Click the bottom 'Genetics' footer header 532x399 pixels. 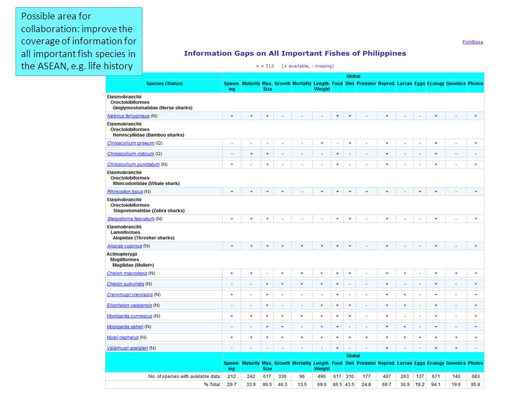click(x=456, y=363)
